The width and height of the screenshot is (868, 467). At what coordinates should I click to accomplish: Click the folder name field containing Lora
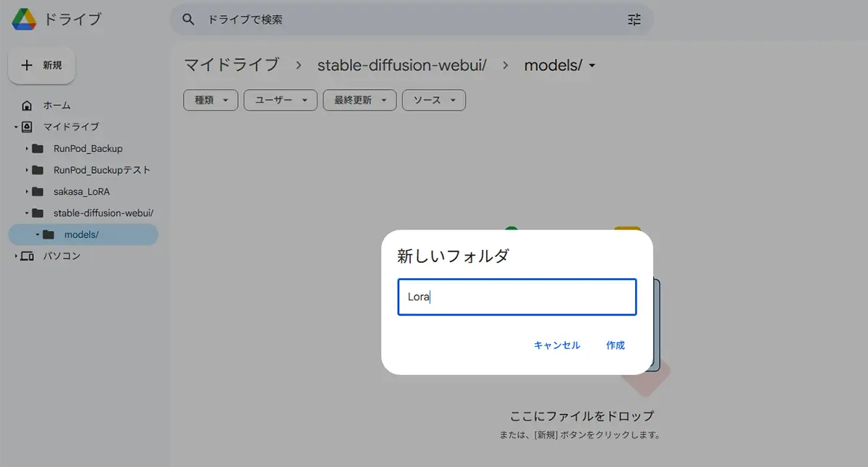[517, 297]
